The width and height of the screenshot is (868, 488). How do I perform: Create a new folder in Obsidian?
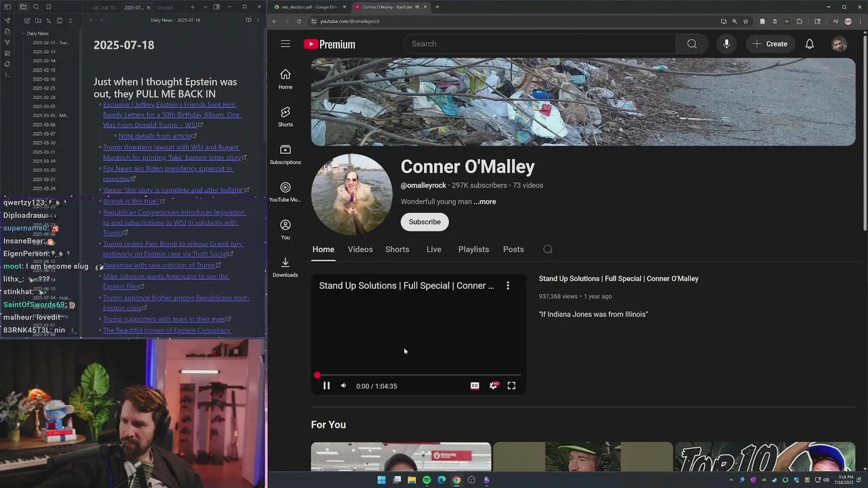(38, 20)
